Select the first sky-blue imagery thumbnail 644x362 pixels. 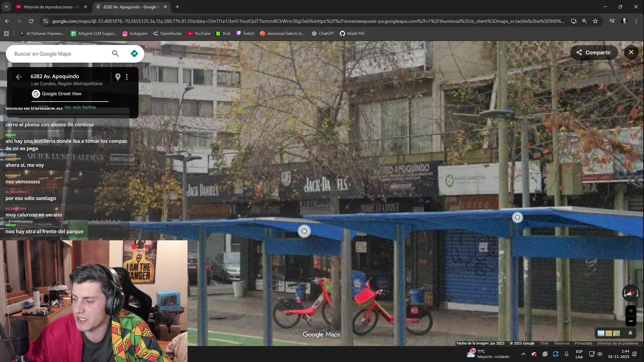click(601, 333)
